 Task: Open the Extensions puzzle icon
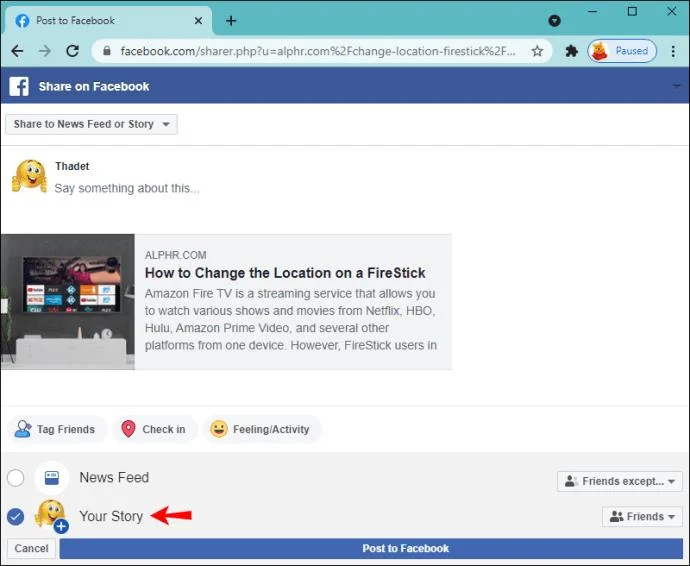[x=571, y=51]
